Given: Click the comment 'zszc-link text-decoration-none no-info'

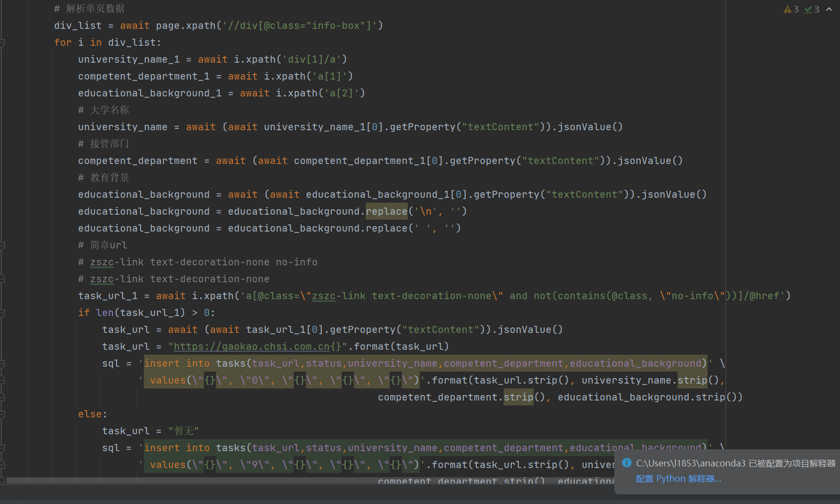Looking at the screenshot, I should [x=204, y=262].
